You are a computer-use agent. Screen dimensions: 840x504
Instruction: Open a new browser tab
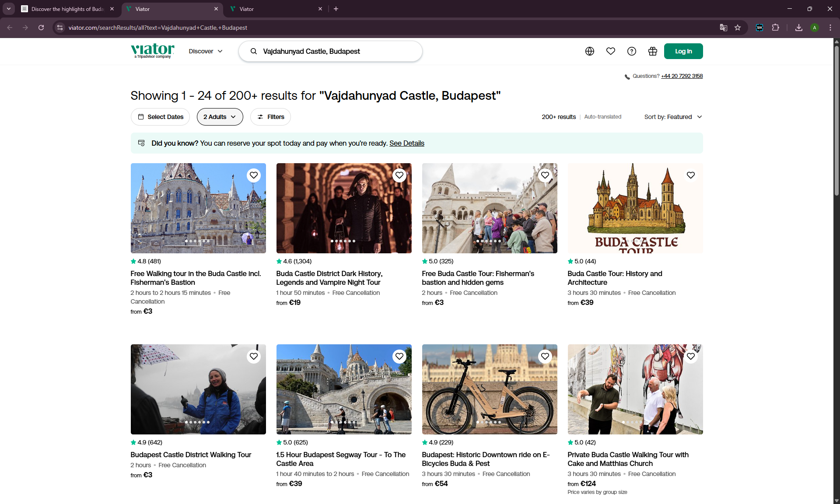[x=336, y=9]
